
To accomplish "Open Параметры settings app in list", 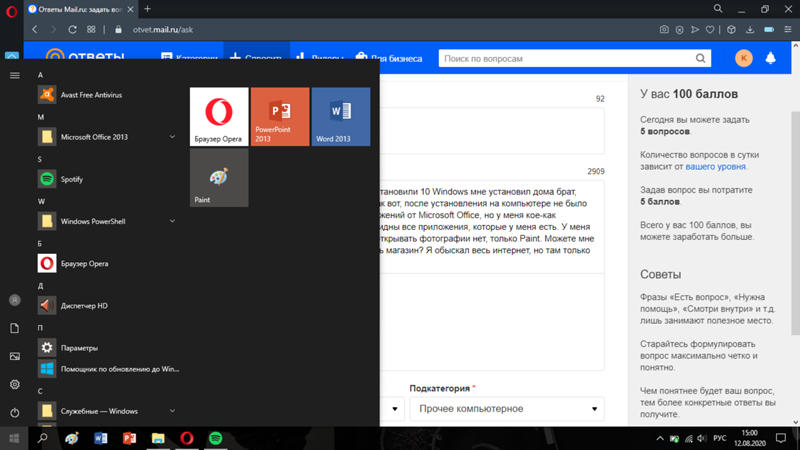I will [107, 348].
